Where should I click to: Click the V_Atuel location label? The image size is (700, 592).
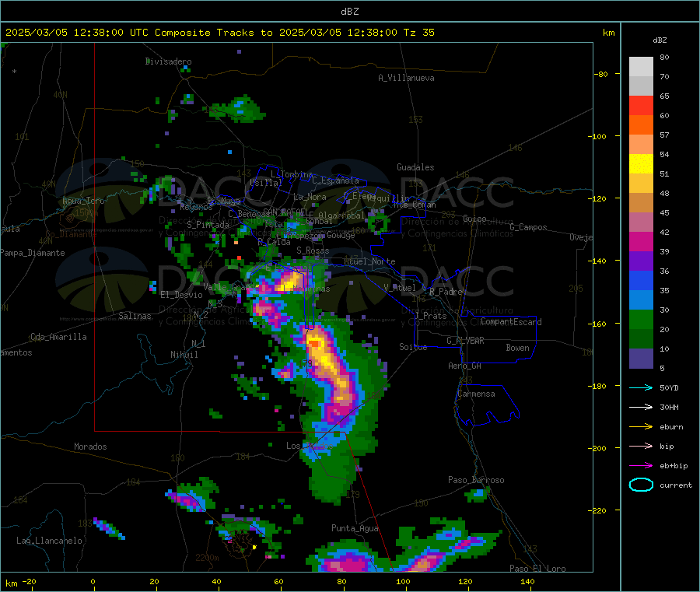click(x=400, y=288)
